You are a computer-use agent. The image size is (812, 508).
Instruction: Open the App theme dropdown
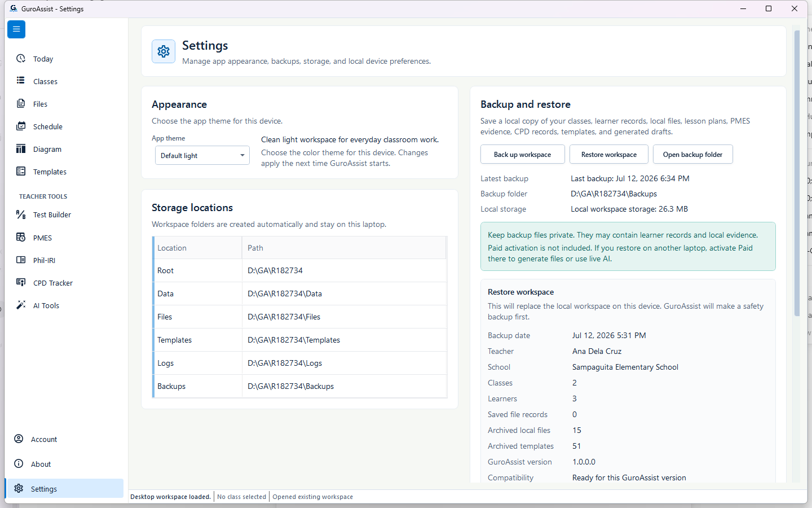[202, 155]
